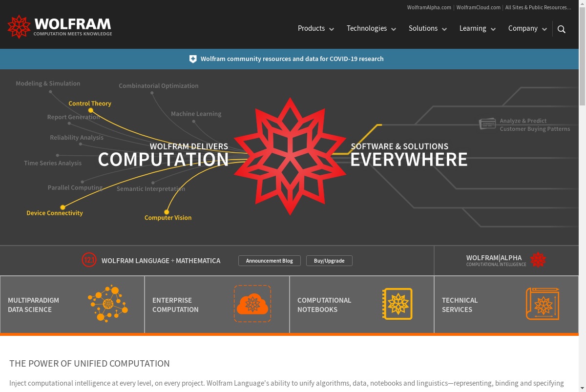Open the Wolfram|Alpha Computational Intelligence link

[x=506, y=260]
